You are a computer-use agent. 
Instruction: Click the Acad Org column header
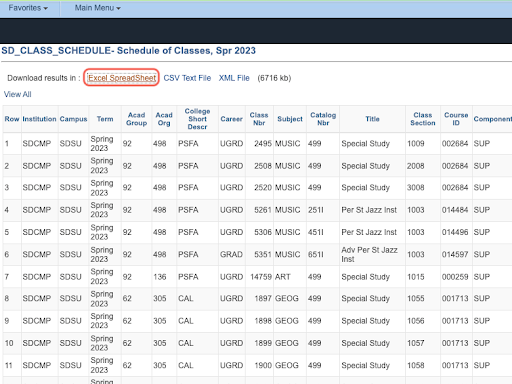[164, 119]
